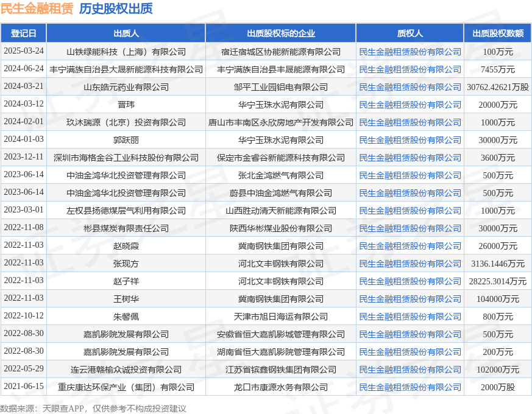Select 连云港赣榆众诚投资有限公司 cell
The width and height of the screenshot is (532, 414).
126,370
